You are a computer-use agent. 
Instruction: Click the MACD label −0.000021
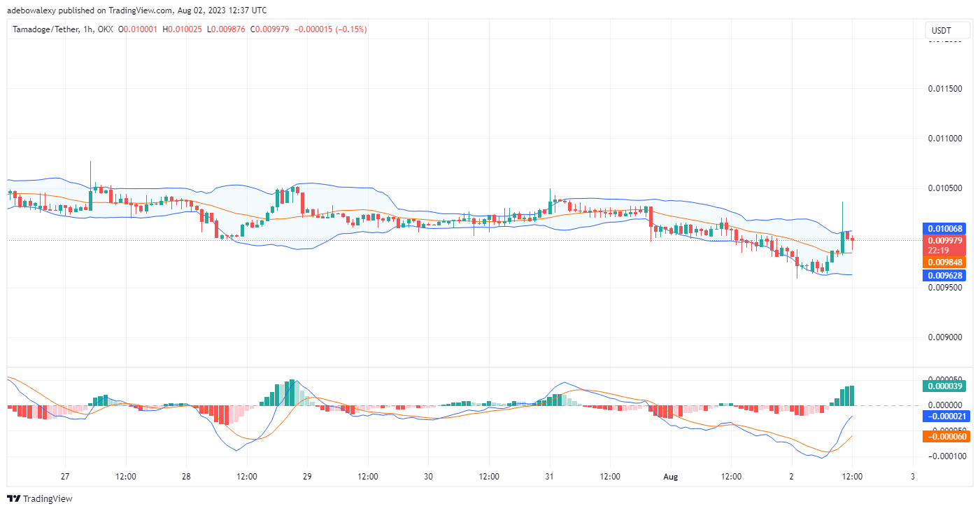(946, 416)
